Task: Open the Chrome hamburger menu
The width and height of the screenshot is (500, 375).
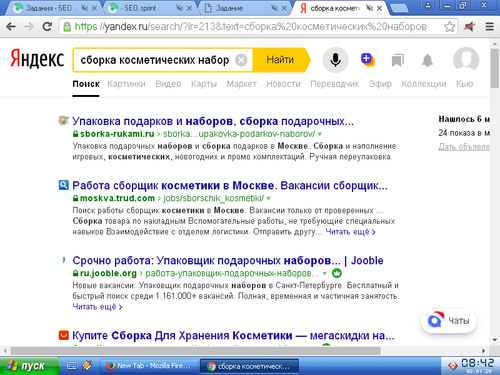Action: pos(489,26)
